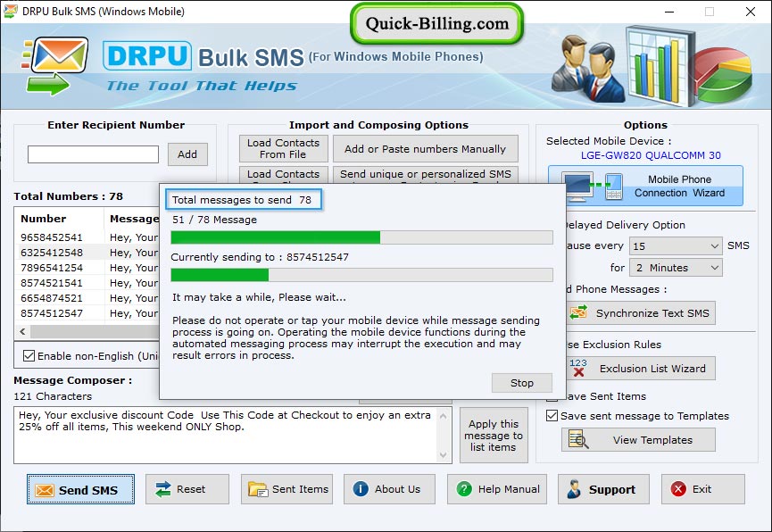Select row with number 6654874521
Image resolution: width=772 pixels, height=532 pixels.
87,298
